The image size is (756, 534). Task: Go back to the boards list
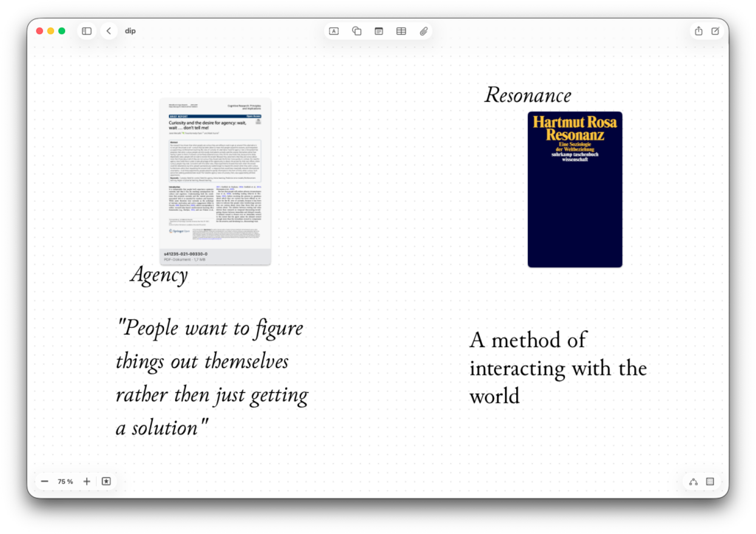[109, 31]
